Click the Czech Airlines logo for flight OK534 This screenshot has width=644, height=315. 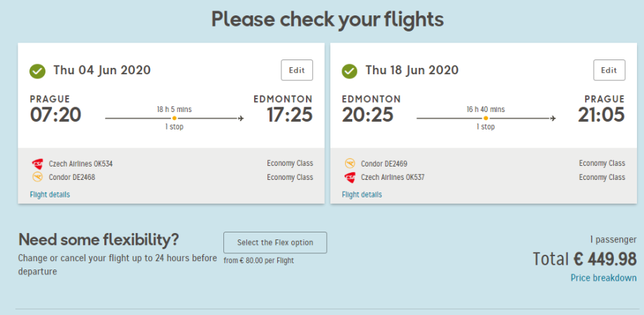(x=37, y=164)
